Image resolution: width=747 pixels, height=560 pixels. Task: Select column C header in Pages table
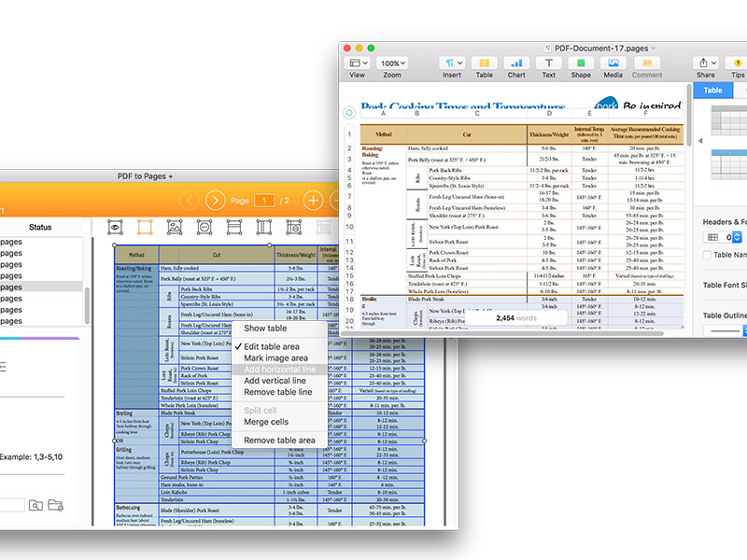click(477, 113)
